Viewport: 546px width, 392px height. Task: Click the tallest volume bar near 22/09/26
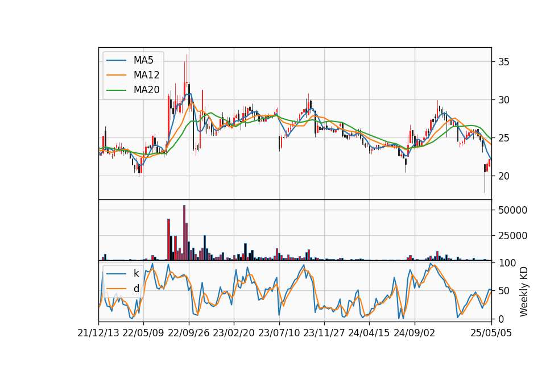click(184, 233)
